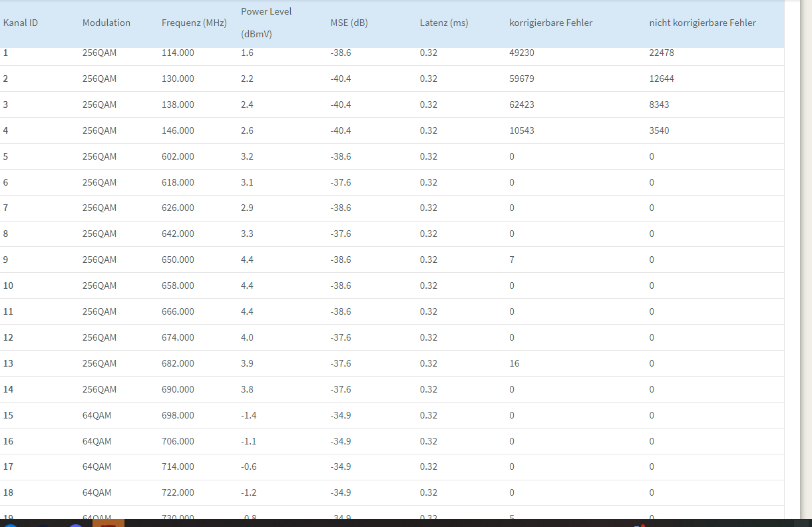812x527 pixels.
Task: Select frequency cell 626.000
Action: pyautogui.click(x=178, y=208)
